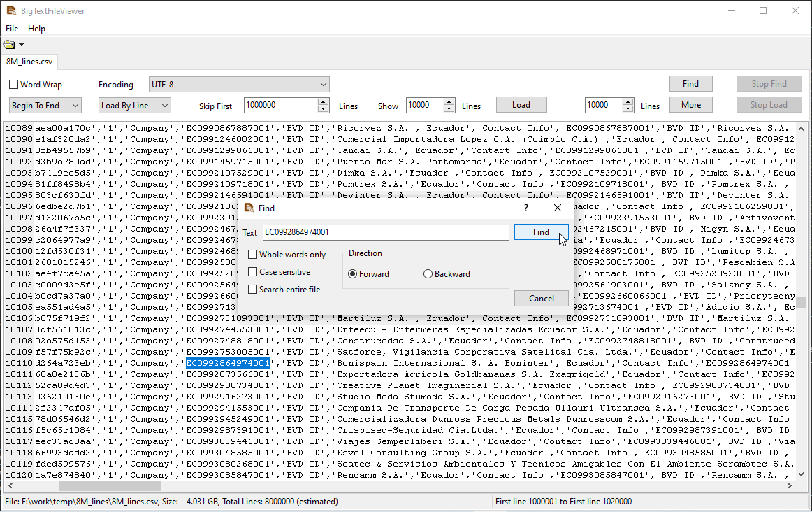Increase the Skip First spinner value
Viewport: 812px width, 512px height.
tap(323, 101)
